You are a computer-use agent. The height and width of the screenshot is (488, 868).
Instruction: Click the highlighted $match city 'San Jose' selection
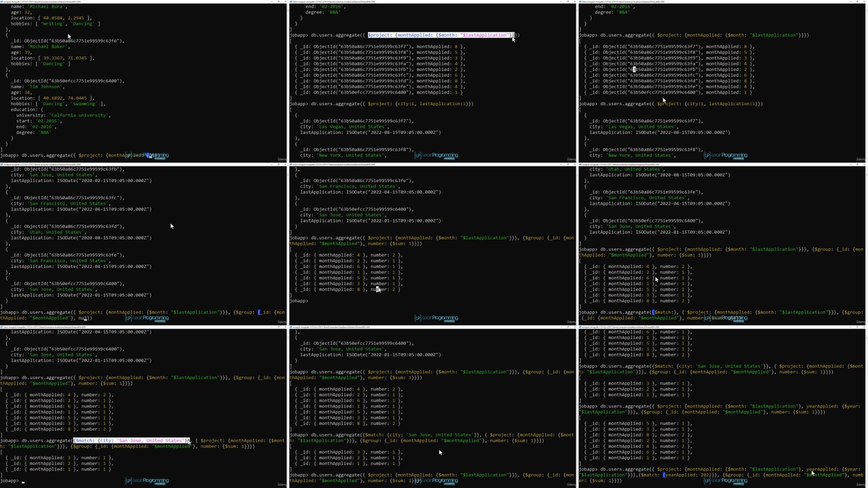click(x=131, y=440)
